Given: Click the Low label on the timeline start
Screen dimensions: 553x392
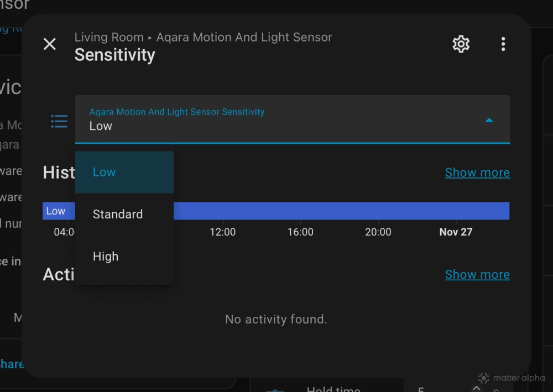Looking at the screenshot, I should [56, 211].
